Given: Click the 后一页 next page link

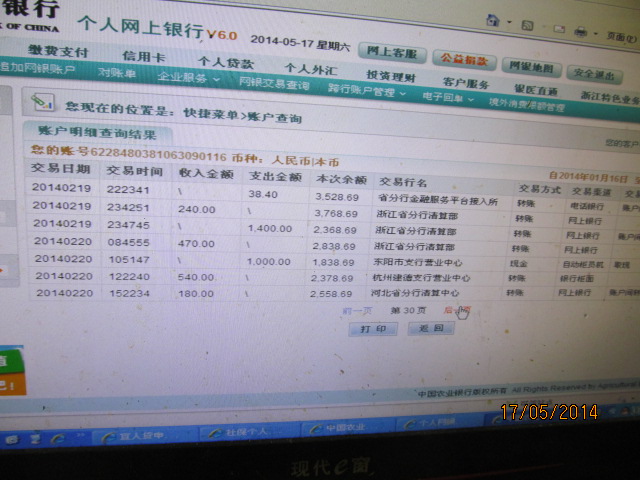Looking at the screenshot, I should point(456,310).
